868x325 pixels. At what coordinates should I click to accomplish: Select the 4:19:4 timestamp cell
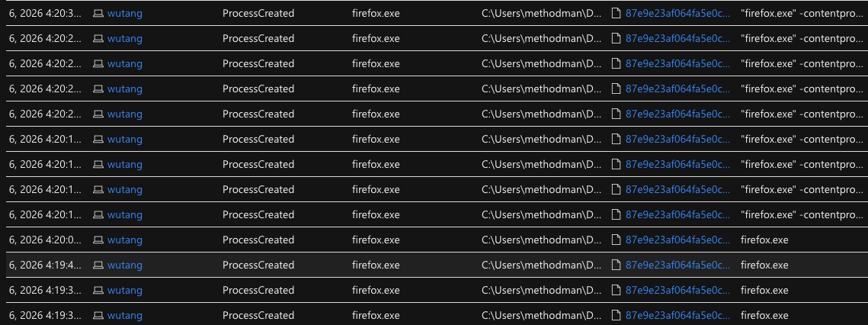point(44,265)
